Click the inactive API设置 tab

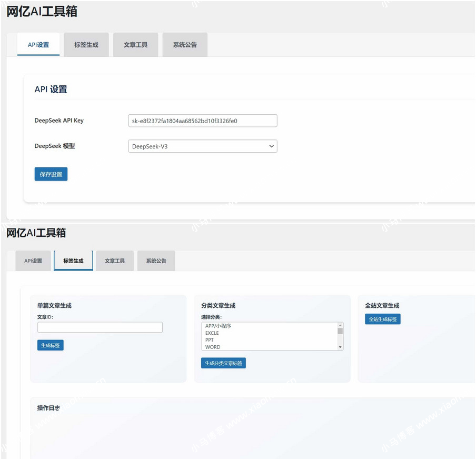click(x=33, y=261)
